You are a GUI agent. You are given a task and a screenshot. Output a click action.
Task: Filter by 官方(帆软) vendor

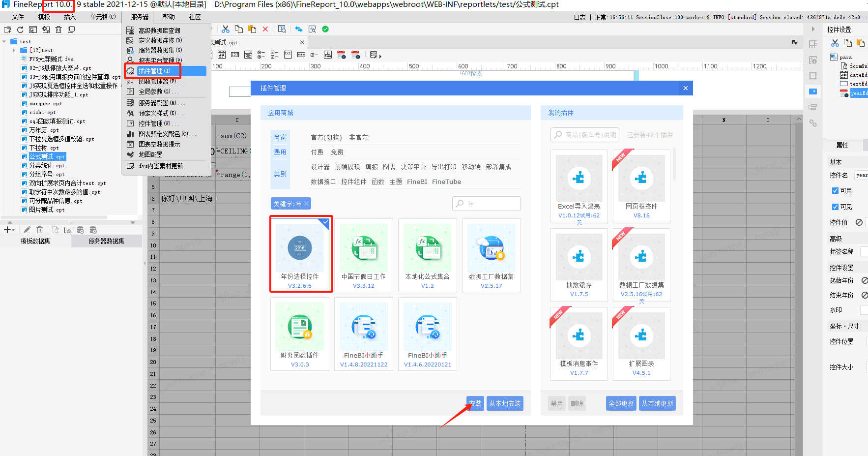coord(326,137)
